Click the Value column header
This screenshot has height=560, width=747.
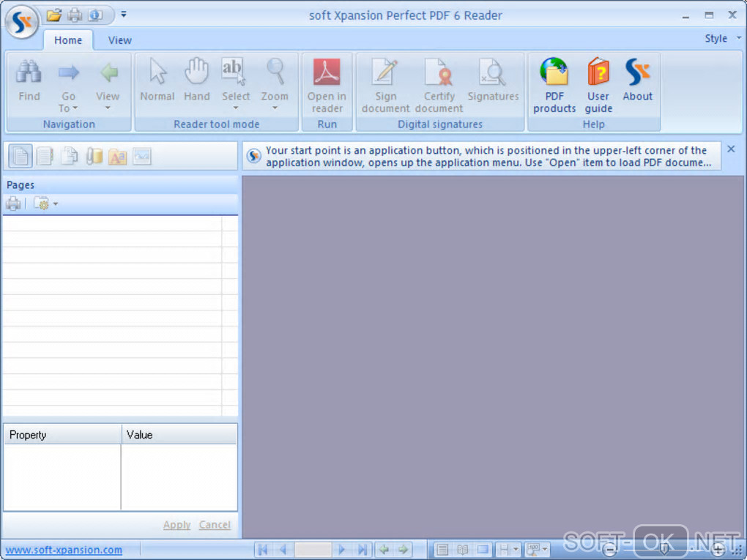[x=179, y=434]
